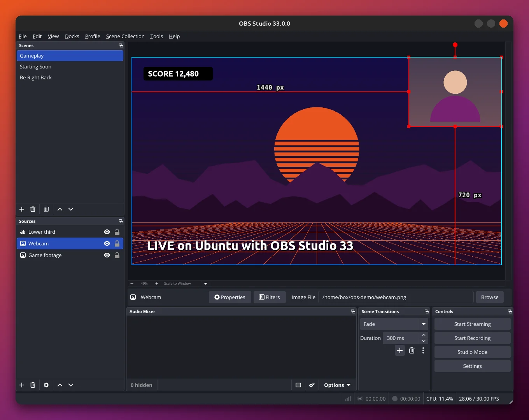
Task: Move the source down with the Sources arrow
Action: [x=71, y=385]
